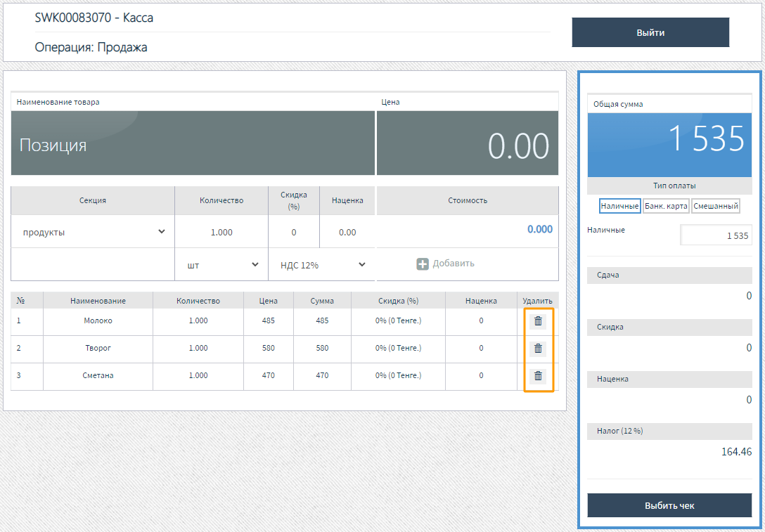Delete the Творог row with trash icon
The height and width of the screenshot is (532, 765).
point(538,348)
